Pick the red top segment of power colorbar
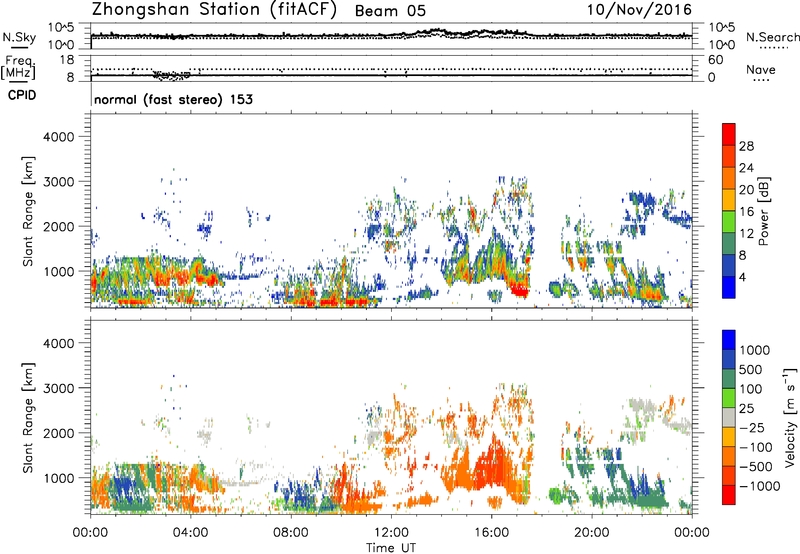Viewport: 800px width, 554px height. (x=729, y=134)
